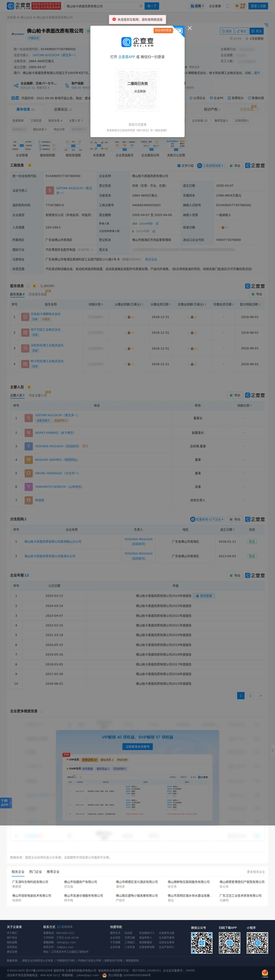The width and height of the screenshot is (275, 980).
Task: Open SATOMI KAZUICHI legal representative link
Action: (74, 191)
